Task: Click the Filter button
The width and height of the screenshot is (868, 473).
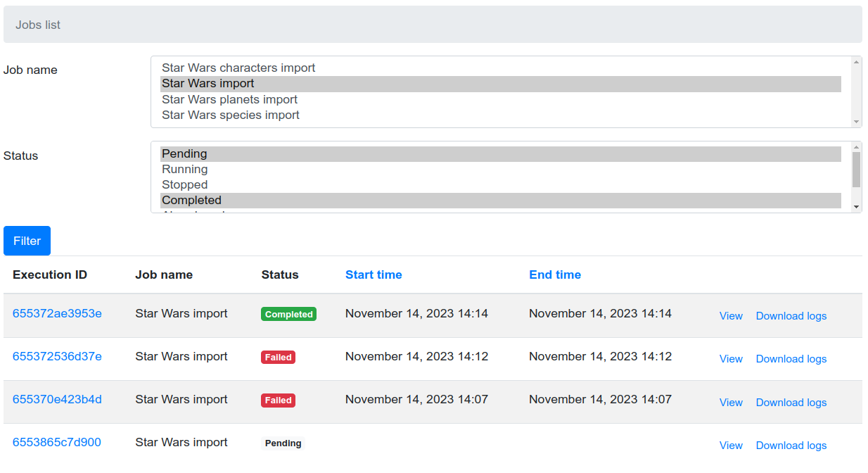Action: pyautogui.click(x=27, y=241)
